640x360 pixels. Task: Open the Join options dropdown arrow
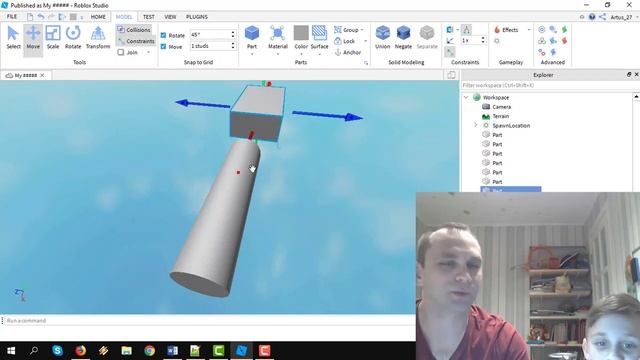[148, 52]
